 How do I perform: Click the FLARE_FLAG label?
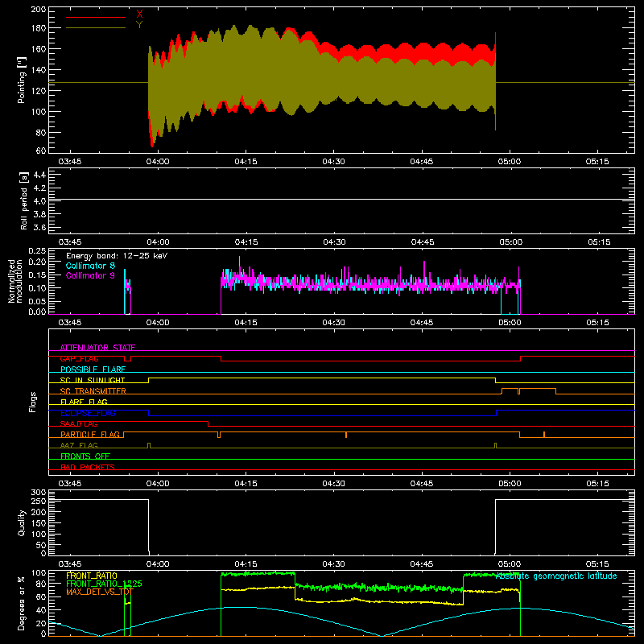[84, 402]
